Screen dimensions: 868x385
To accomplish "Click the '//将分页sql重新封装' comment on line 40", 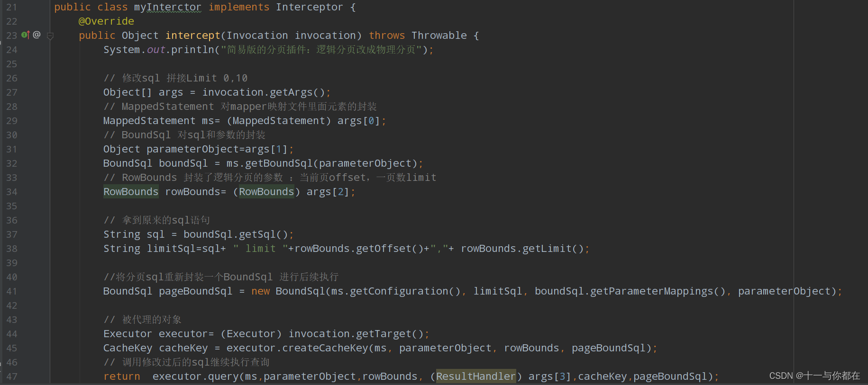I will click(x=221, y=277).
